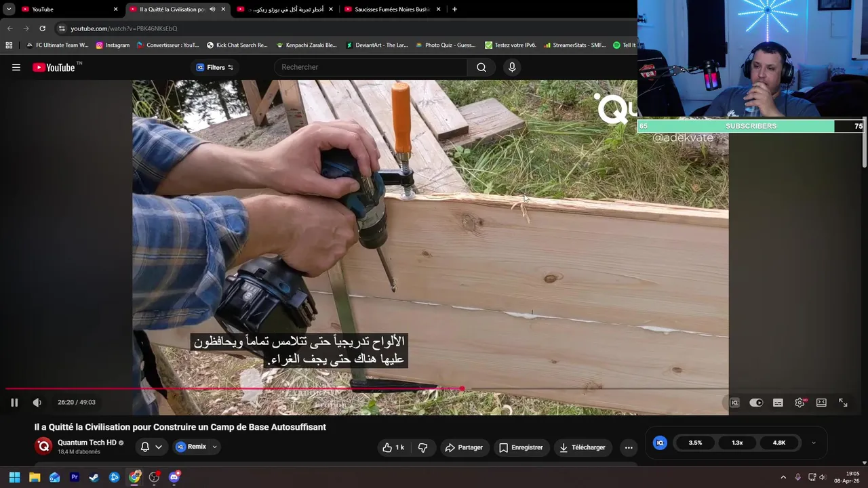Open the FC Ultimate Team bookmark
The height and width of the screenshot is (488, 868).
[57, 45]
